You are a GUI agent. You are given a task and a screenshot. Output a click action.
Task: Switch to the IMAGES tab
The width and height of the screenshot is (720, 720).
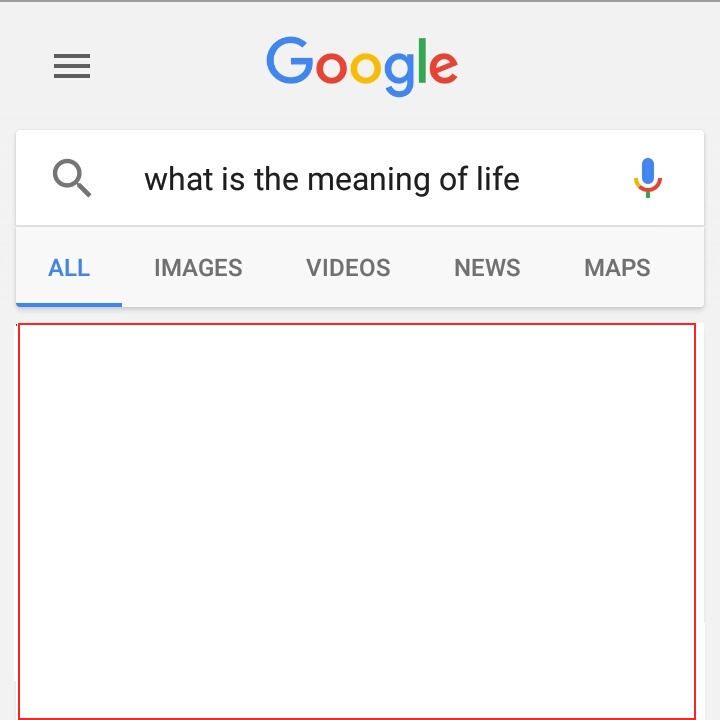[x=198, y=267]
